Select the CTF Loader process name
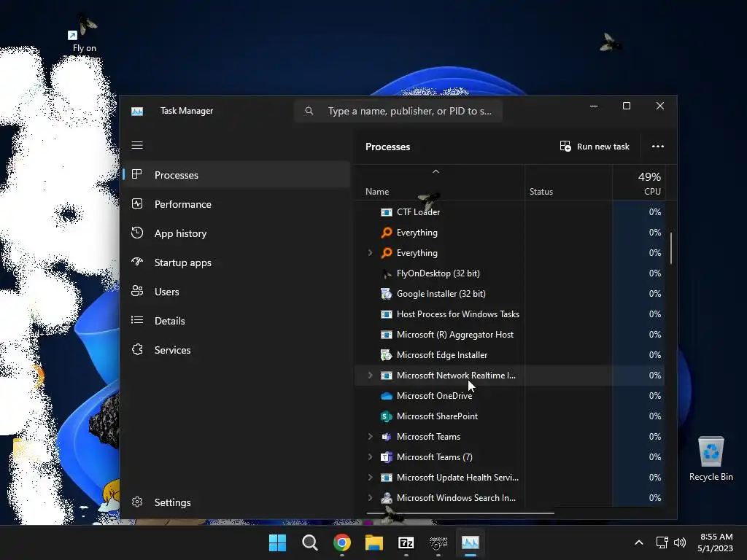The width and height of the screenshot is (747, 560). 418,212
